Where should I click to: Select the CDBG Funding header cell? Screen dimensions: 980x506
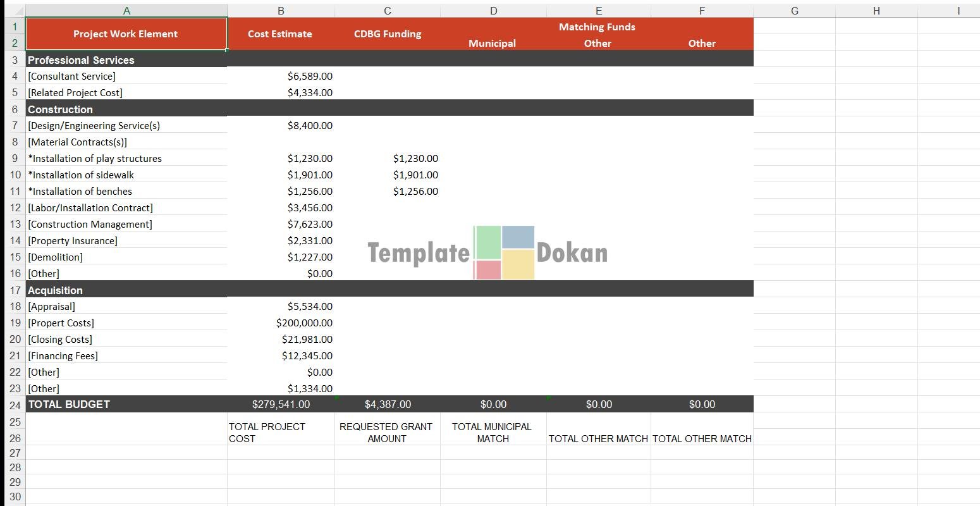pyautogui.click(x=388, y=34)
